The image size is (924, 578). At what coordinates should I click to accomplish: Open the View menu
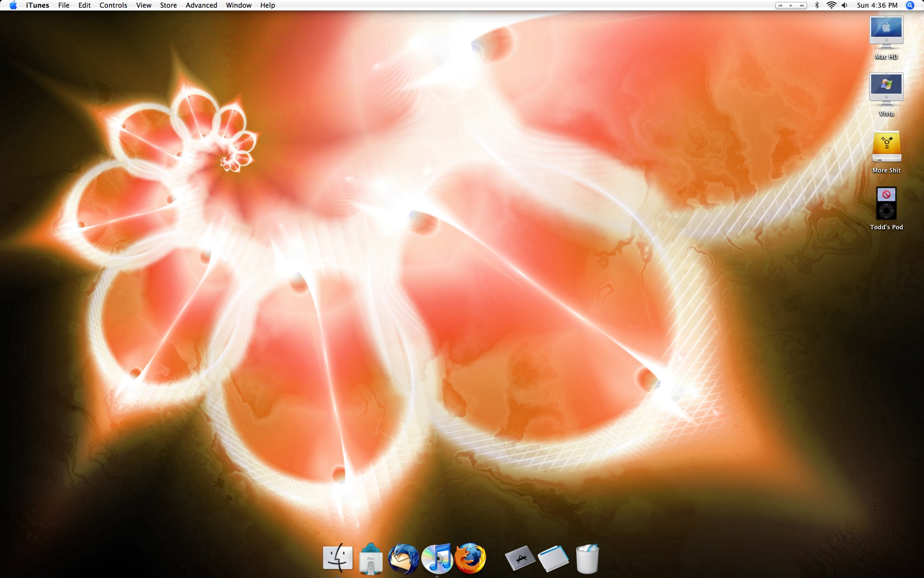tap(143, 5)
